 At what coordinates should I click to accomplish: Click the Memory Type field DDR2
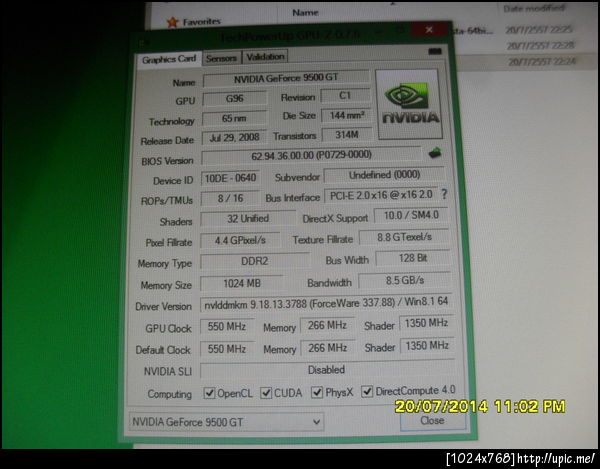point(254,261)
